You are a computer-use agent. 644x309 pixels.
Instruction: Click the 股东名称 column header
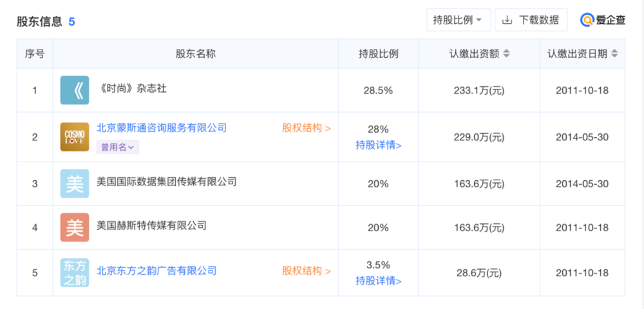coord(196,54)
